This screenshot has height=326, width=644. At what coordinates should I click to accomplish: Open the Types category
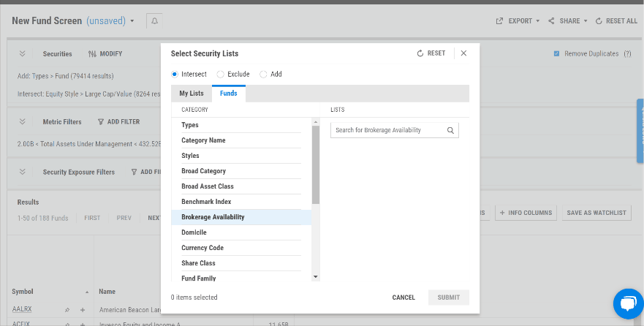point(241,125)
